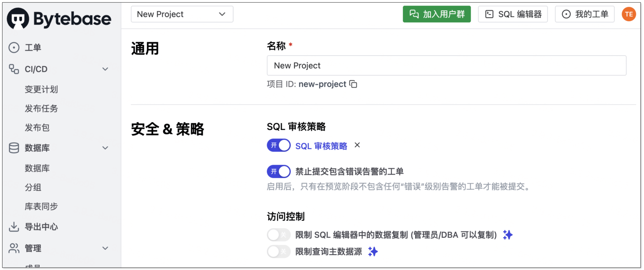Enable 限制查询主数据源 switch
This screenshot has width=644, height=270.
[x=278, y=252]
